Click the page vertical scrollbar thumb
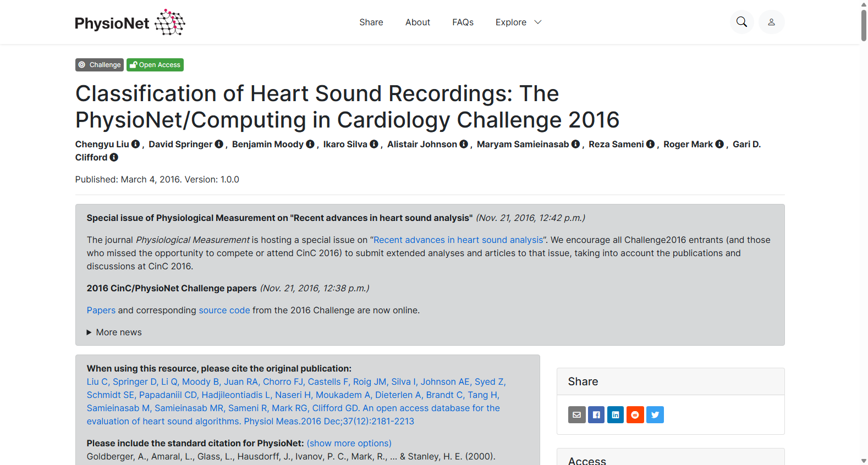868x465 pixels. tap(864, 25)
